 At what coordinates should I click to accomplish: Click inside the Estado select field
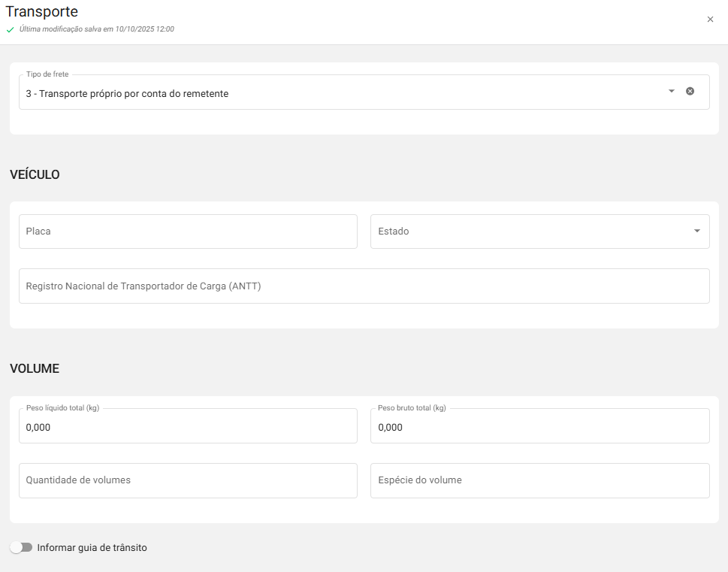click(526, 232)
